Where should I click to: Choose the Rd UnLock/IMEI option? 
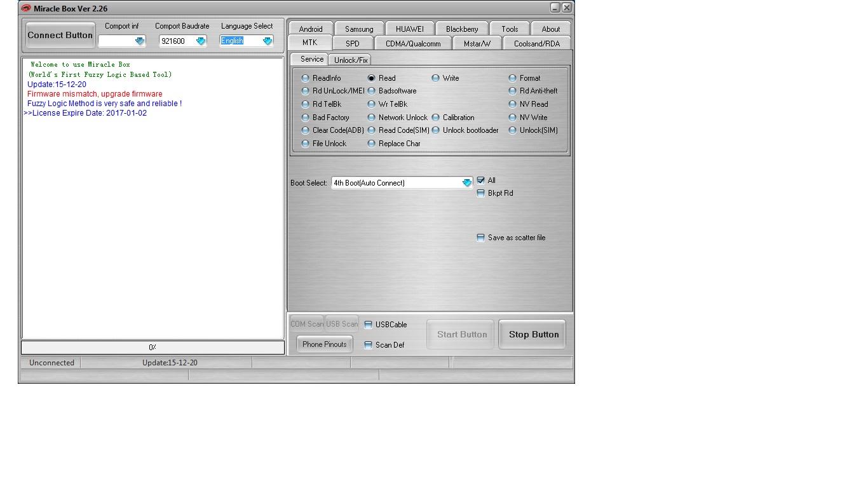[x=333, y=91]
